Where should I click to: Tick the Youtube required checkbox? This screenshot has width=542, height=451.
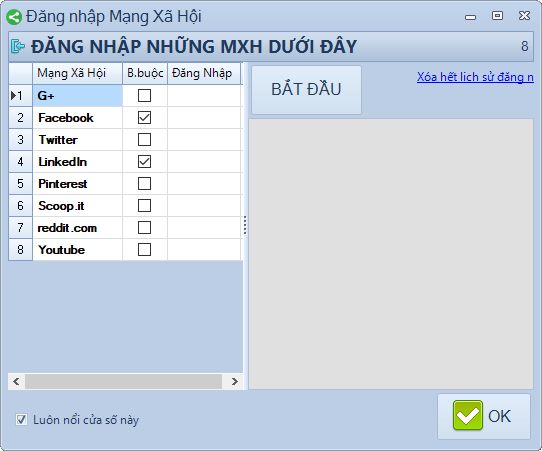coord(144,250)
